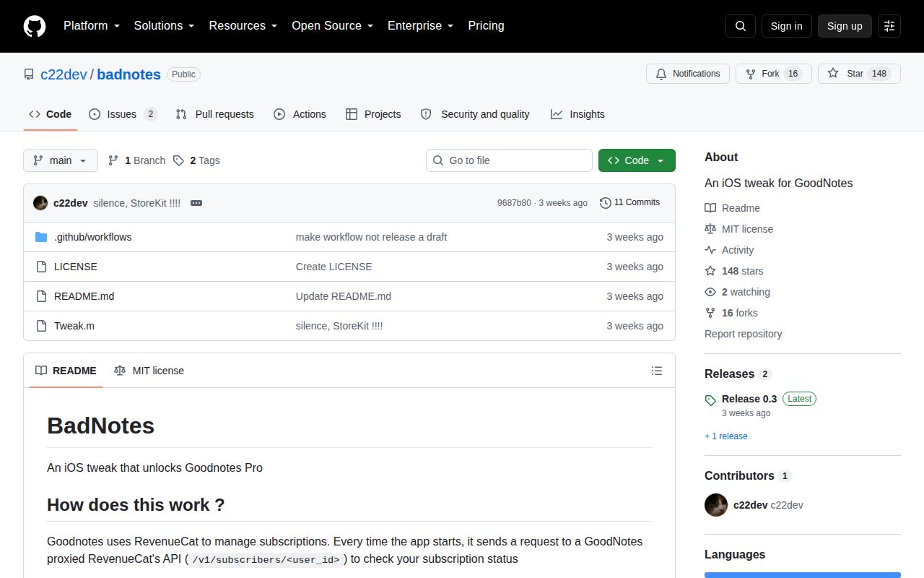
Task: Open the Pricing page
Action: [x=486, y=26]
